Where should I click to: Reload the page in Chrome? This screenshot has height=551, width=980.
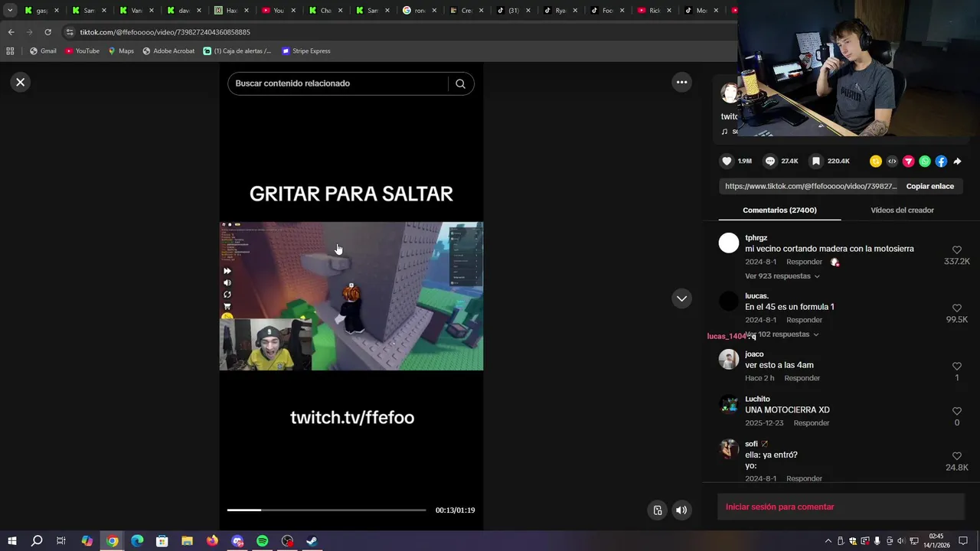tap(47, 32)
